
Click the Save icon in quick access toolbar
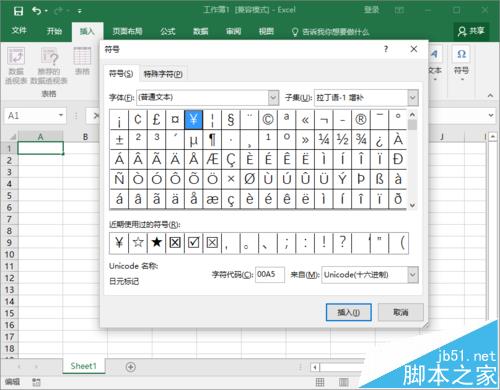tap(18, 11)
